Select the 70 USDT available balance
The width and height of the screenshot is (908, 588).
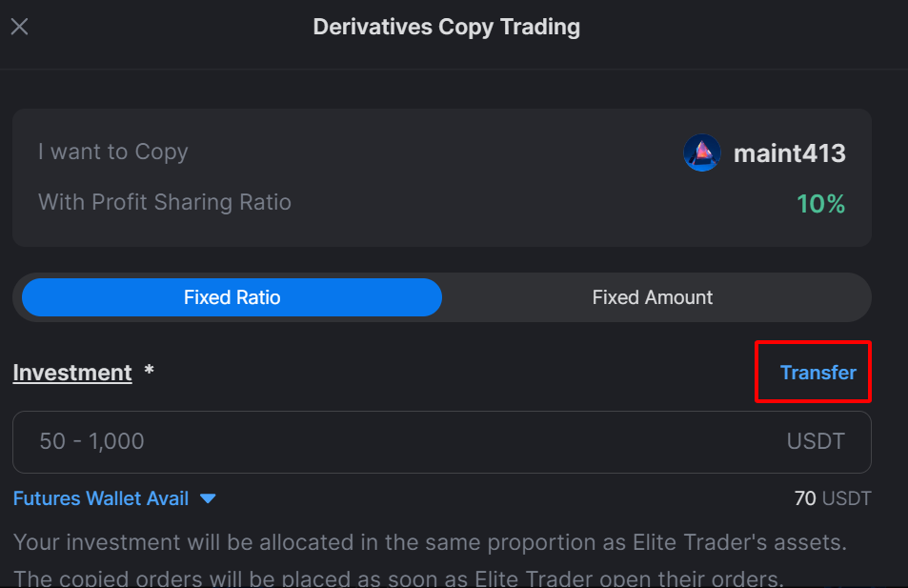(x=832, y=498)
